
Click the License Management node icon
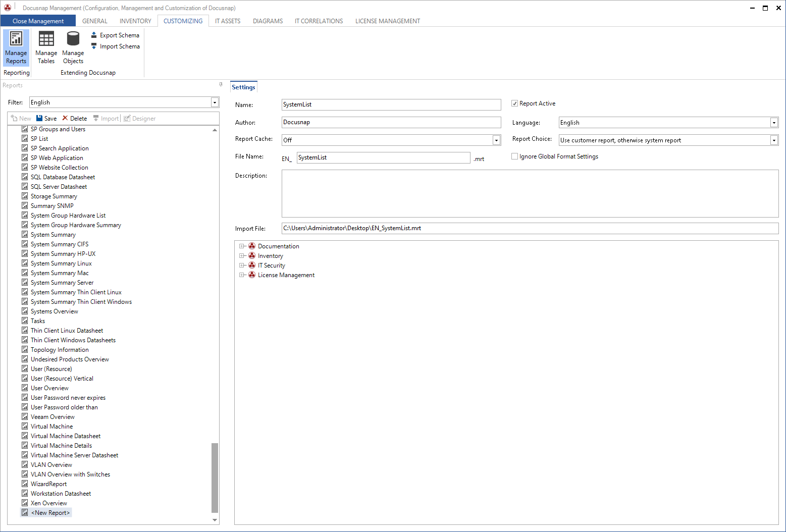pyautogui.click(x=252, y=275)
